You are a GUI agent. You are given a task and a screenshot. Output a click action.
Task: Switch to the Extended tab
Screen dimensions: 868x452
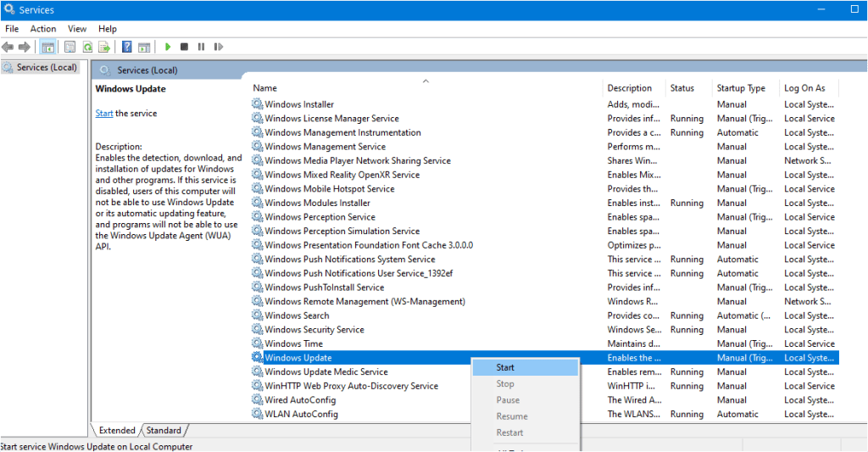(x=117, y=431)
